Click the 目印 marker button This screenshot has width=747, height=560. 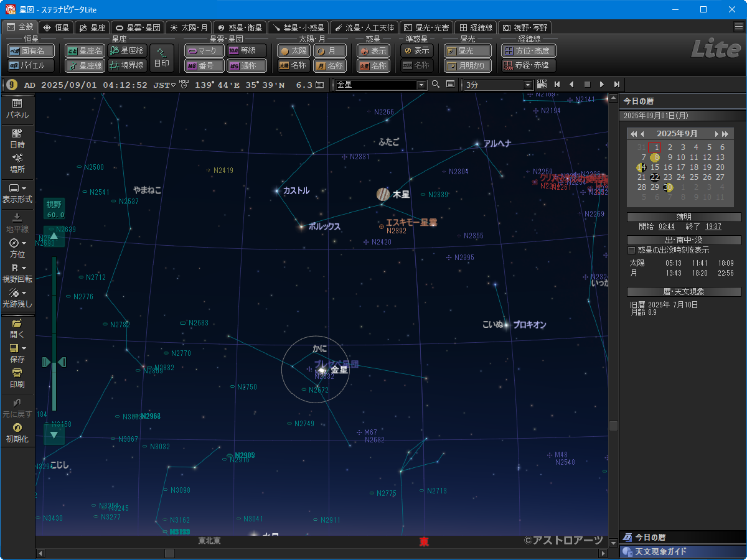[162, 58]
